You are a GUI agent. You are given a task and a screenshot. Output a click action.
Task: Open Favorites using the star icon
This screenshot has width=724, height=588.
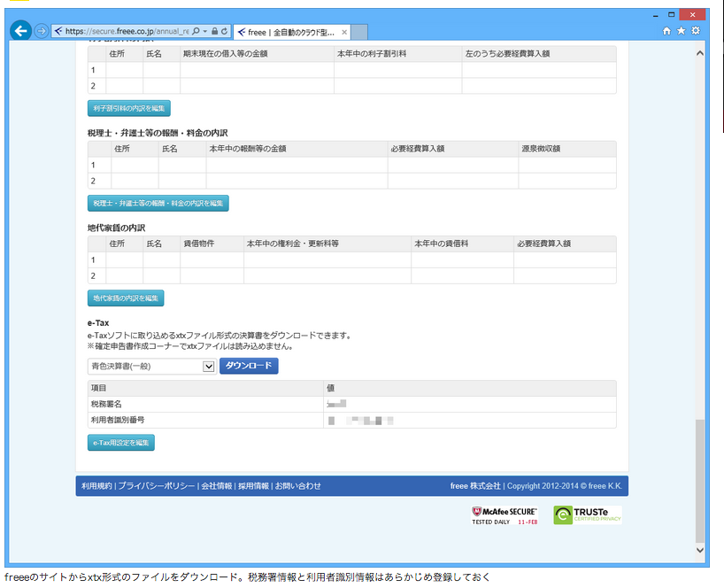point(680,29)
